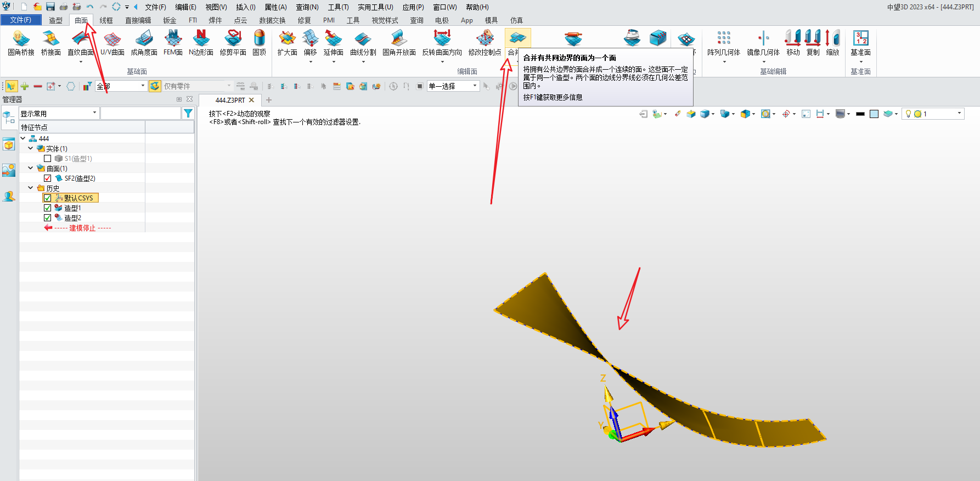The image size is (980, 481).
Task: Enable the S1(造型1) visibility checkbox
Action: pyautogui.click(x=48, y=159)
